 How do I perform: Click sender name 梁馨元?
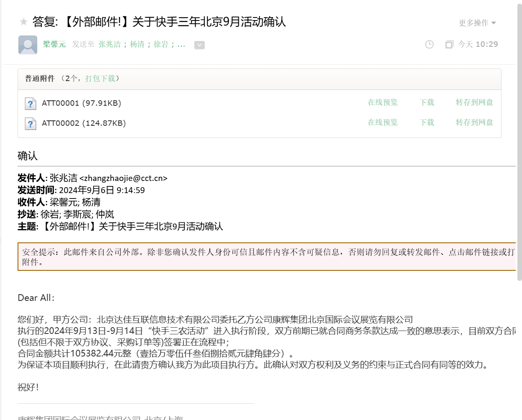coord(54,44)
